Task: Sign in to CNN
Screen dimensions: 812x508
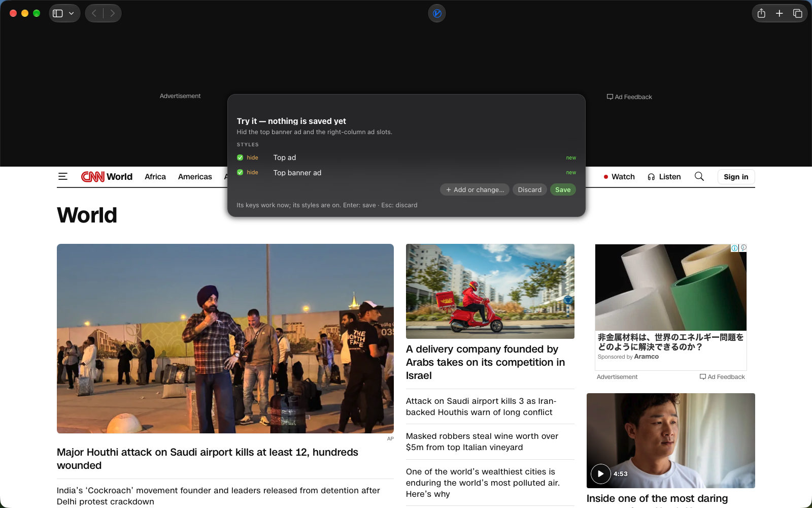Action: (x=736, y=177)
